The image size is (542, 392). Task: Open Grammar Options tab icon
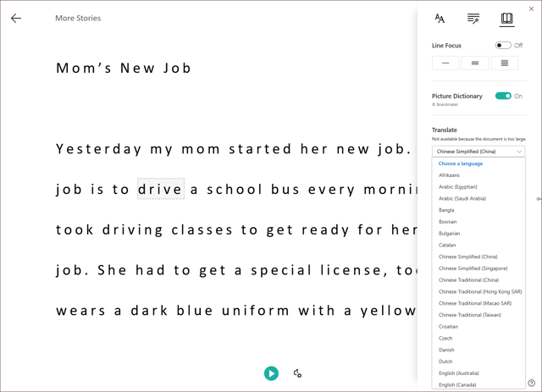(x=473, y=19)
